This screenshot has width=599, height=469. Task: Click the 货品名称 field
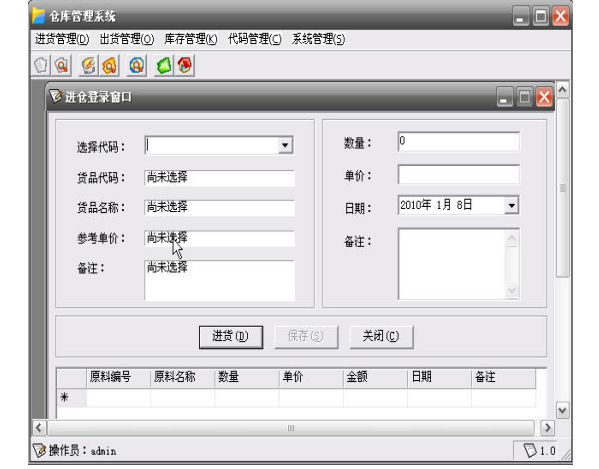tap(219, 208)
